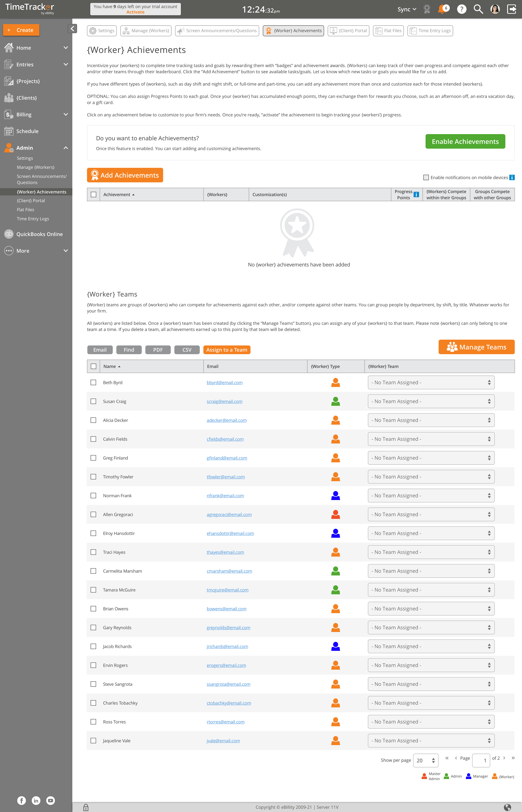Tick the worker teams select-all checkbox

[94, 366]
